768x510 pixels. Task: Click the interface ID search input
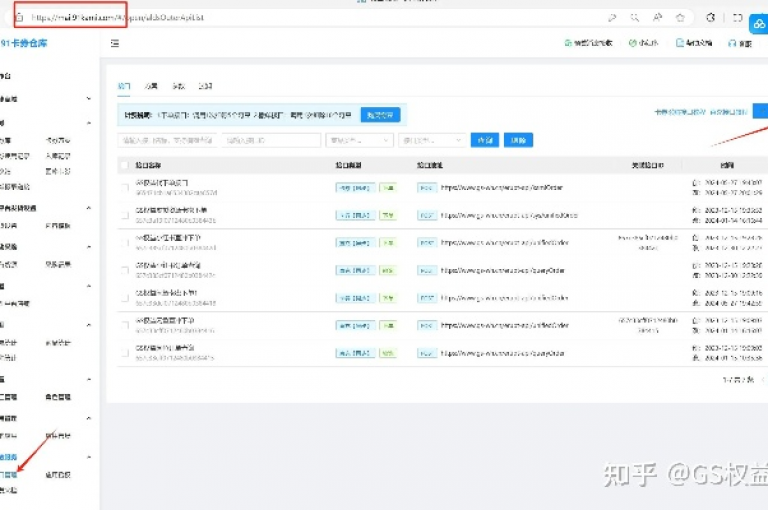(271, 140)
